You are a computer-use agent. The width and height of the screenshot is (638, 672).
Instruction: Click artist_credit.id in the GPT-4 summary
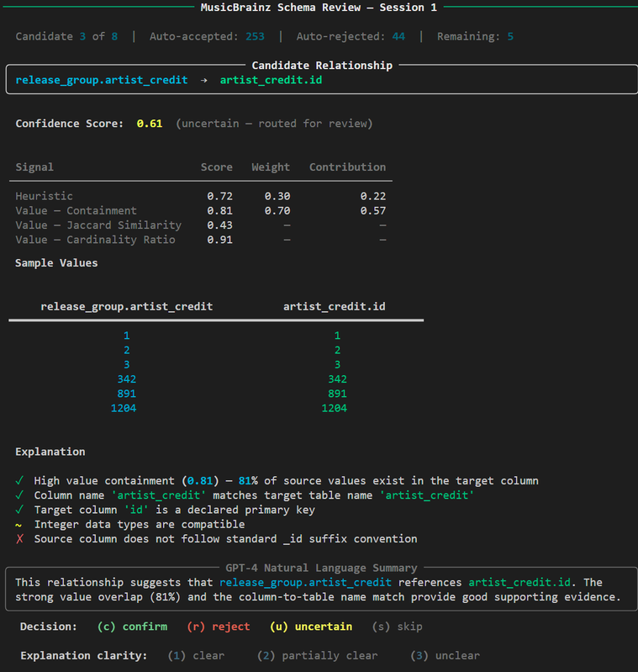click(519, 583)
